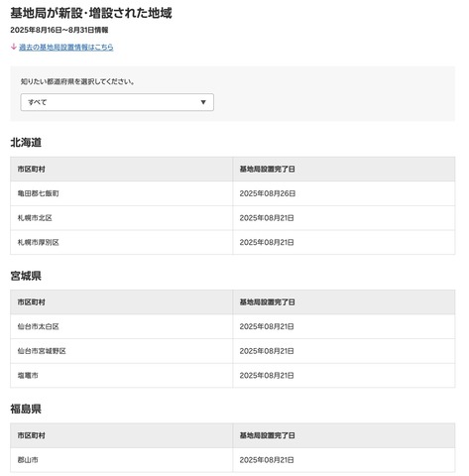Viewport: 469px width, 476px height.
Task: Click the 北海道 section heading
Action: (x=26, y=143)
